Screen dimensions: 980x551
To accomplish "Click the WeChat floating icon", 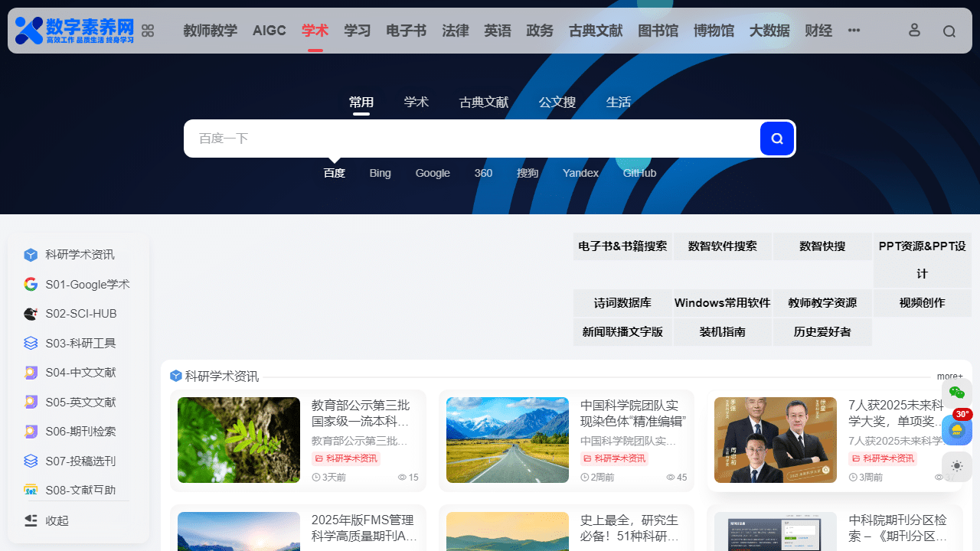I will coord(957,392).
